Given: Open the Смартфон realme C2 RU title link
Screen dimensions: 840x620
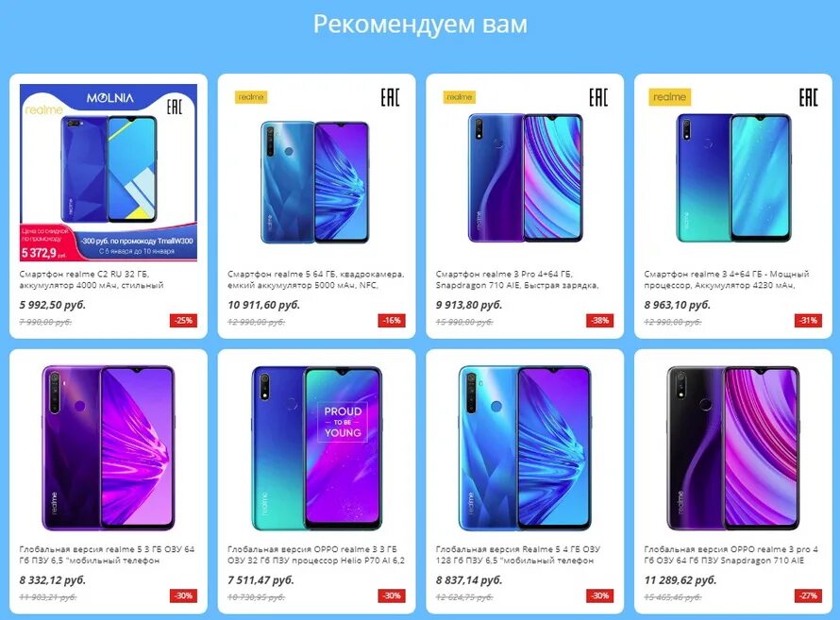Looking at the screenshot, I should click(x=91, y=279).
